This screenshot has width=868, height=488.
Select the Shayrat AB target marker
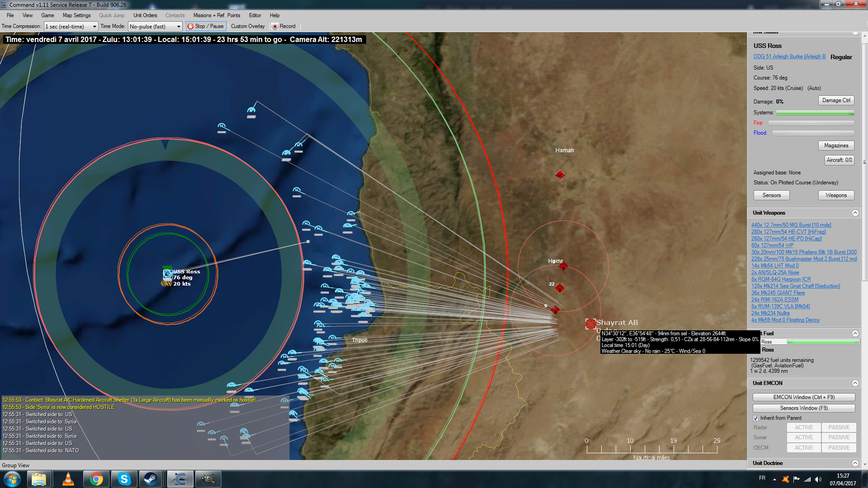(590, 324)
